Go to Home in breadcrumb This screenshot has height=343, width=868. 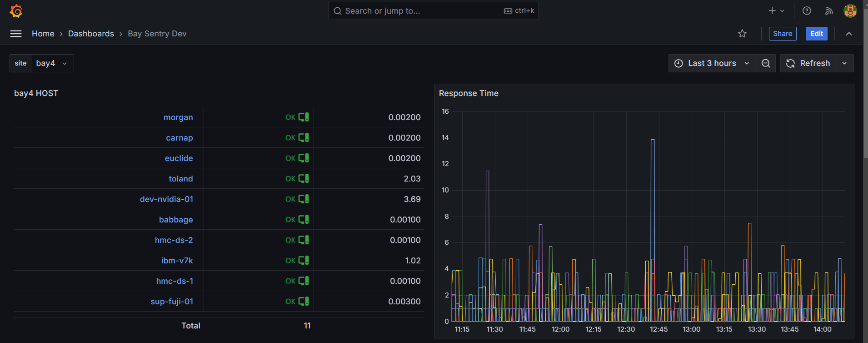click(43, 34)
